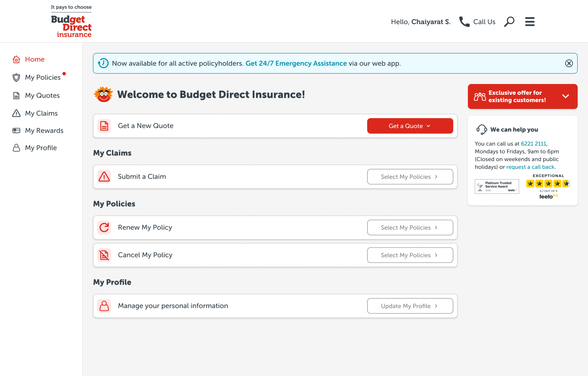588x376 pixels.
Task: Click the Platinum Trusted Service Award badge
Action: click(497, 186)
